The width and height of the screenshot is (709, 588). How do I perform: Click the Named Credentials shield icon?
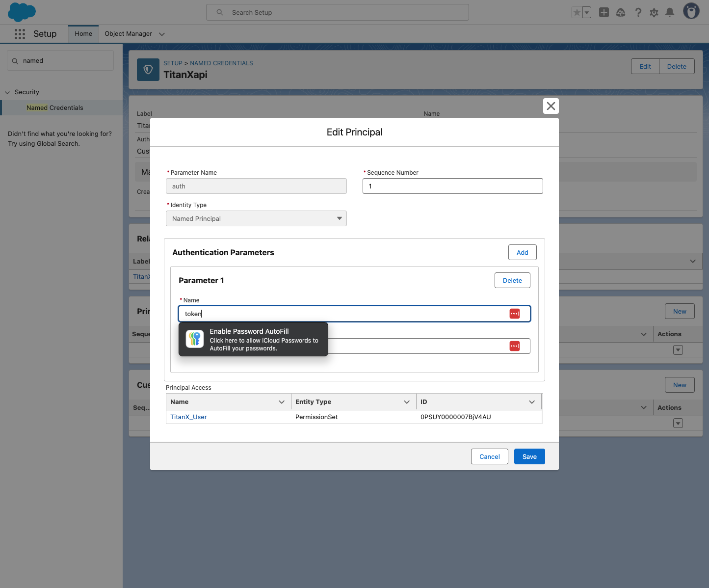click(148, 70)
